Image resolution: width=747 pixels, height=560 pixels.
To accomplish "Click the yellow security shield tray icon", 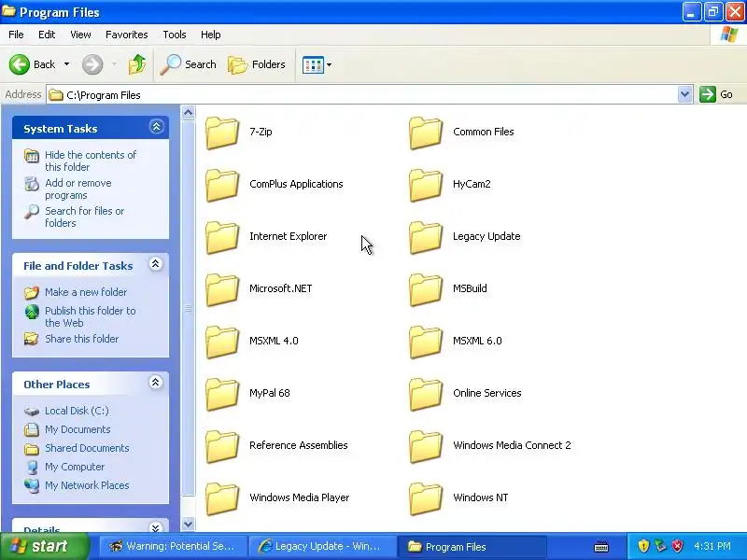I will [x=643, y=546].
